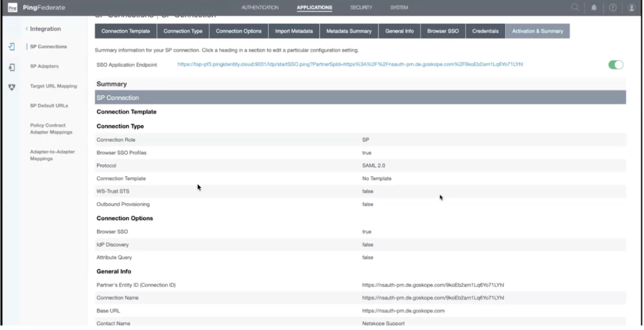Select the Netskope Support contact value

(384, 323)
